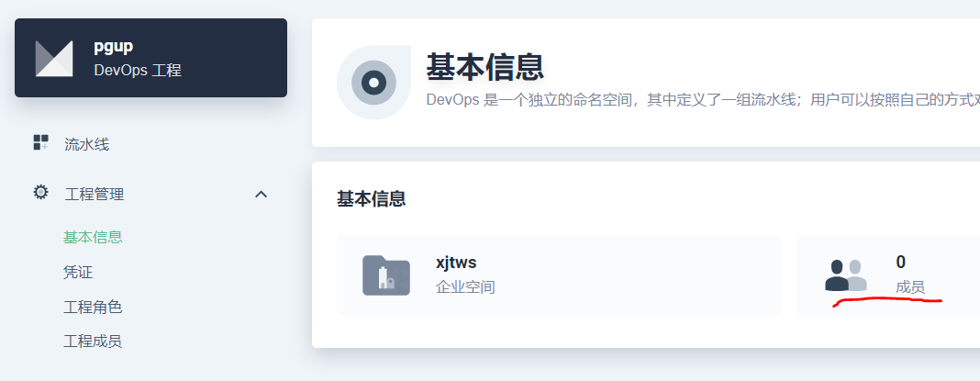
Task: Click the large 基本信息 page heading
Action: [485, 66]
